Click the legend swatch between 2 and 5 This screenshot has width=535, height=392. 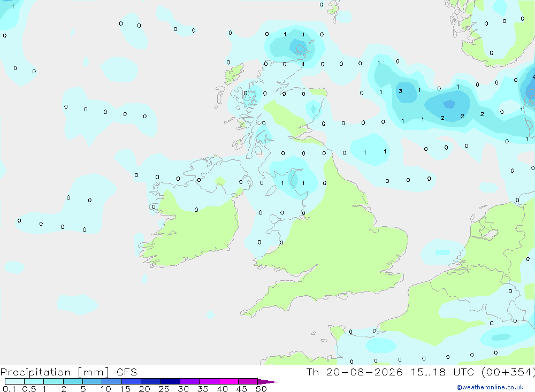click(x=73, y=381)
